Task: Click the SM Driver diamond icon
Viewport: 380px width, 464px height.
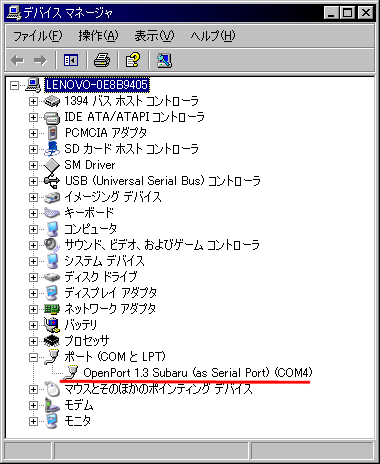Action: [x=52, y=165]
